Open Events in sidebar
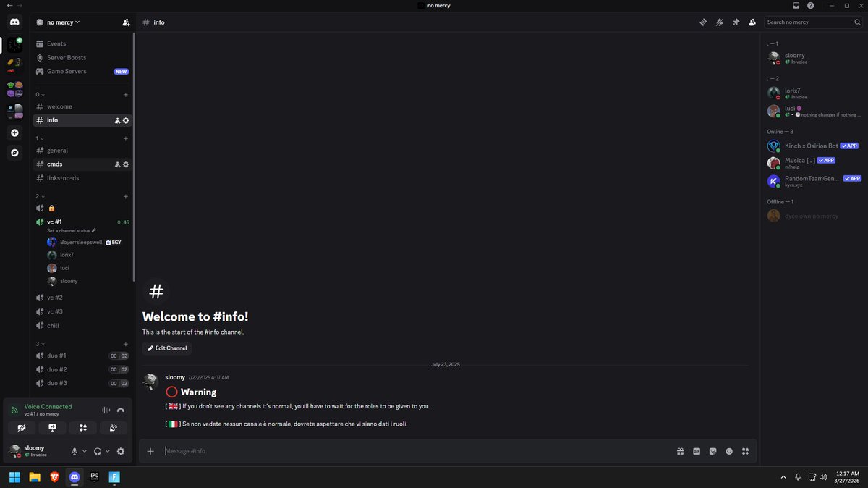The width and height of the screenshot is (868, 488). point(82,43)
